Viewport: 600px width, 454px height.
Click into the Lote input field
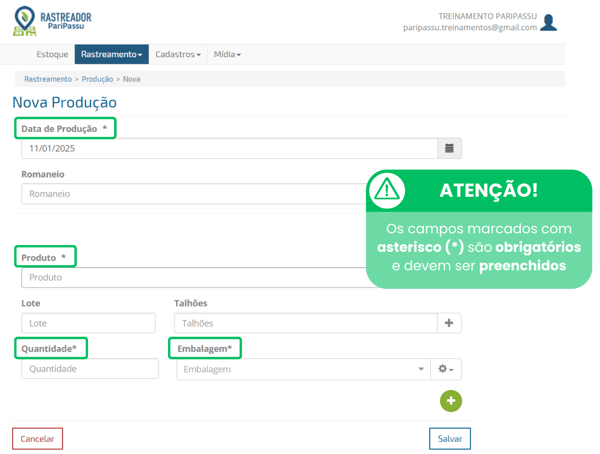coord(88,323)
